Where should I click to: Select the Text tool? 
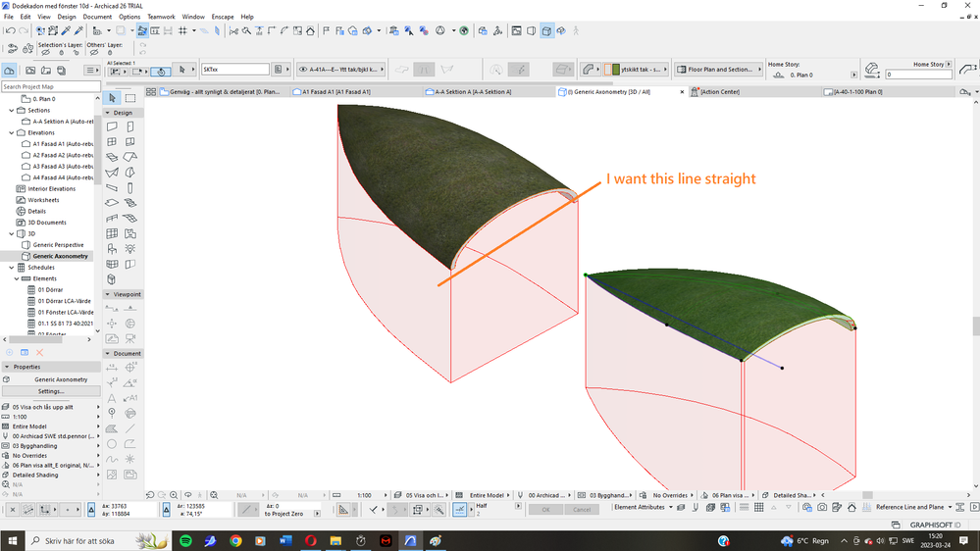coord(112,398)
